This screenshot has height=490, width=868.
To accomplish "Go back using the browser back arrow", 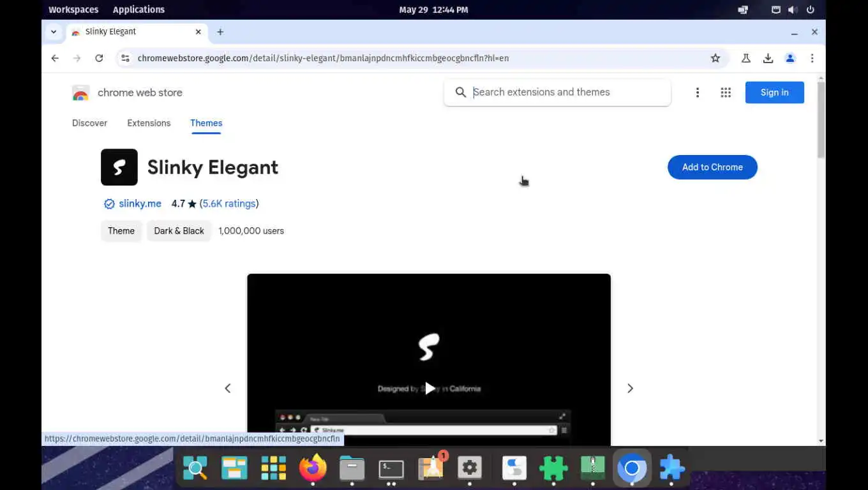I will [x=55, y=58].
